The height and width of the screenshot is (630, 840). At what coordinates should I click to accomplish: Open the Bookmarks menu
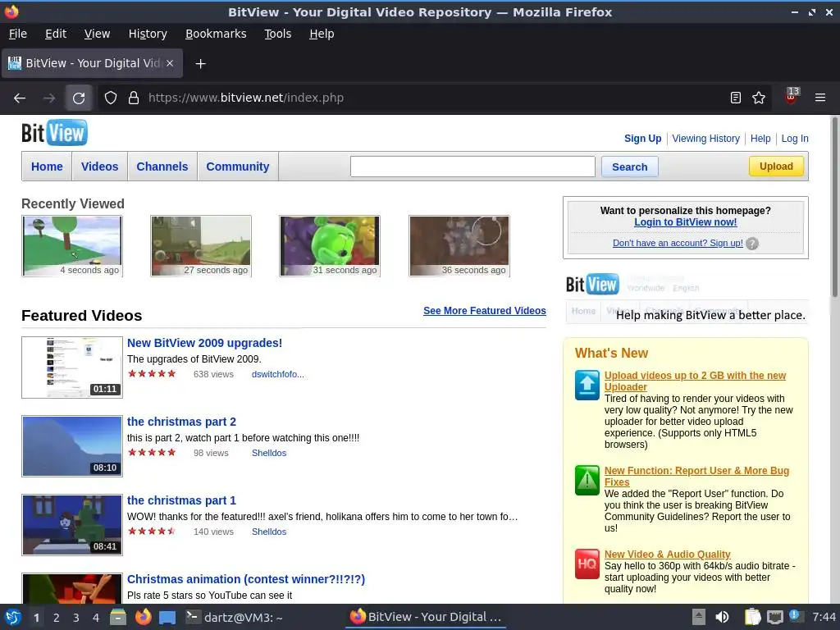point(216,34)
